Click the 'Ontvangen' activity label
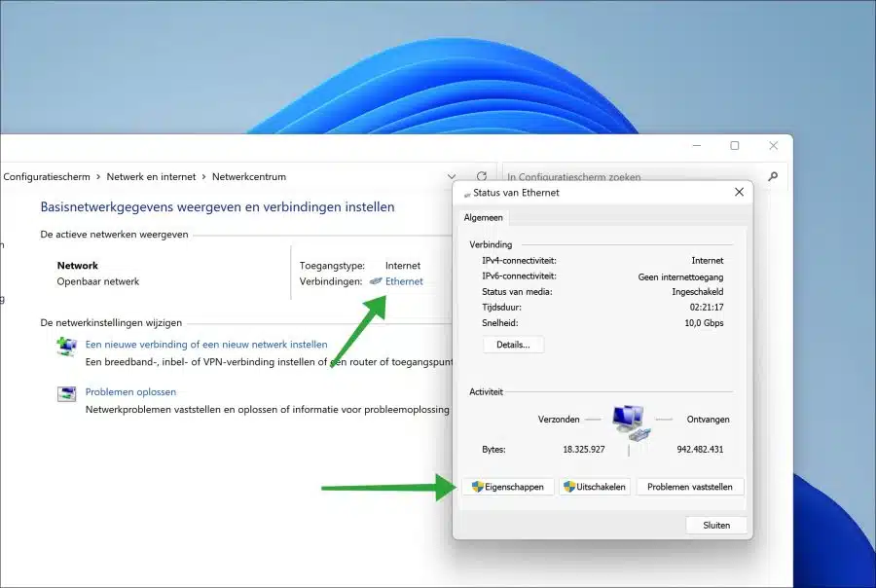 click(x=708, y=420)
